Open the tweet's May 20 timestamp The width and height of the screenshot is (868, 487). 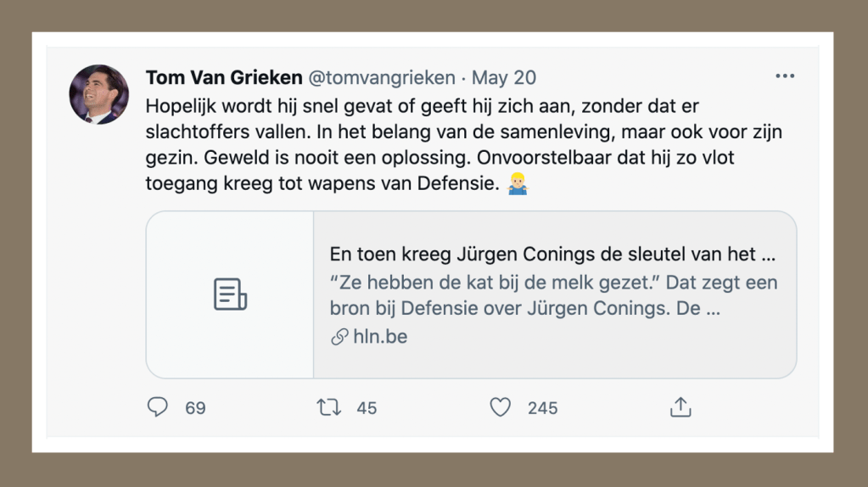[504, 77]
